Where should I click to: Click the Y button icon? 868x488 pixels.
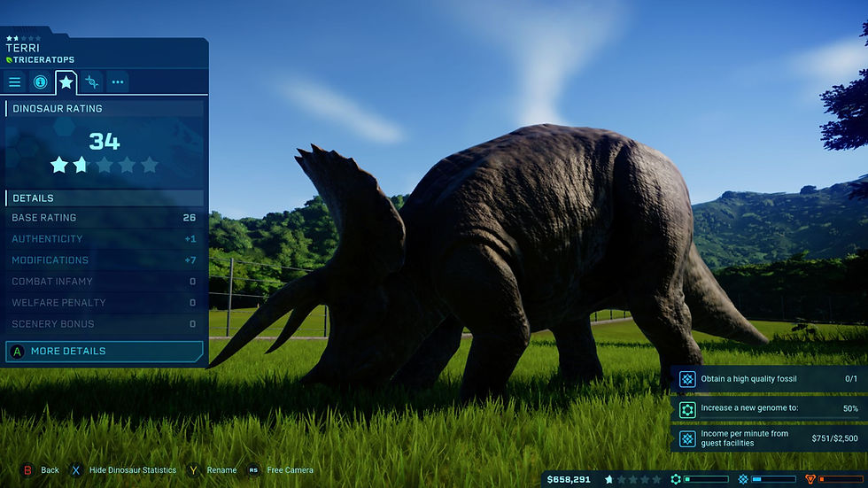click(x=193, y=470)
